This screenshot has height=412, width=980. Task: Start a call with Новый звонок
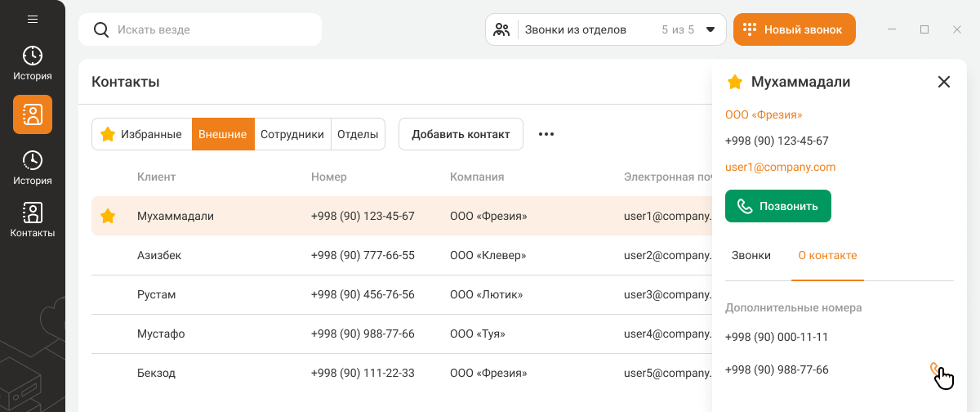click(x=794, y=29)
